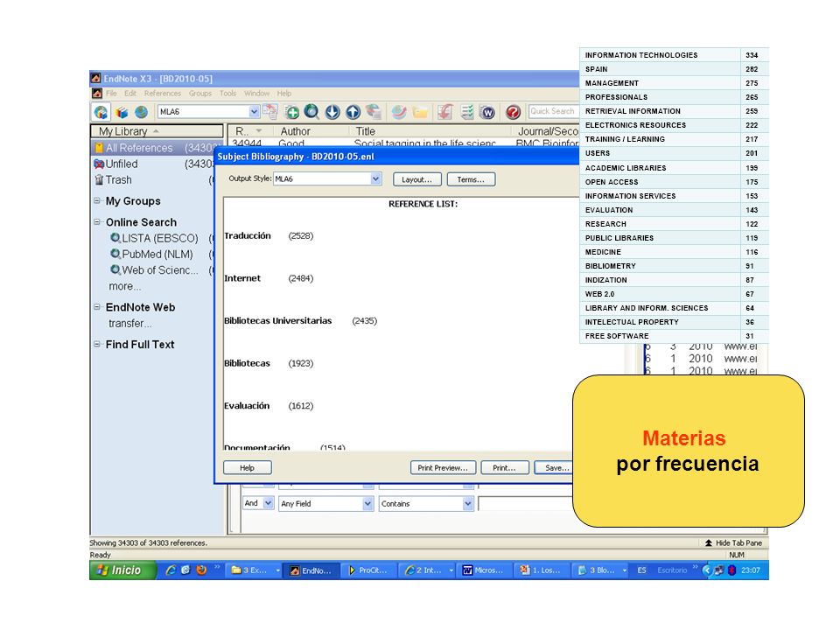Click the Quick Search field
Screen dimensions: 840x630
[553, 111]
